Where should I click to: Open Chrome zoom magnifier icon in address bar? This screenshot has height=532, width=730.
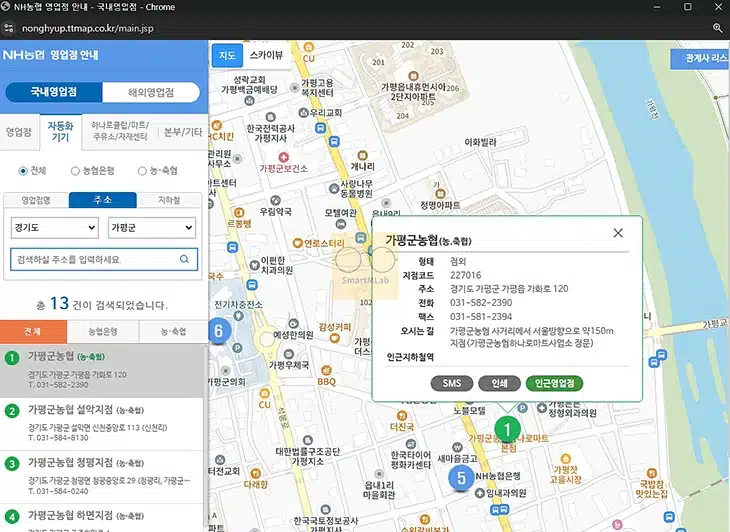717,28
